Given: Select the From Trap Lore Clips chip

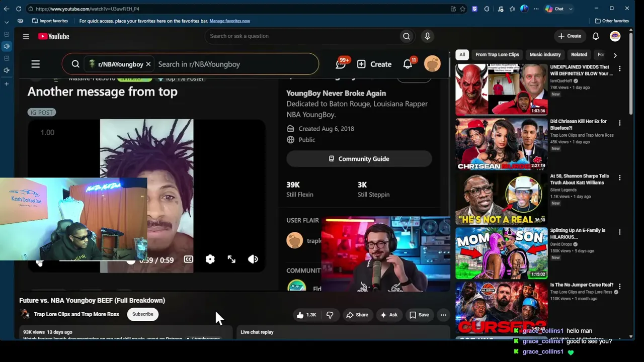Looking at the screenshot, I should click(x=497, y=55).
